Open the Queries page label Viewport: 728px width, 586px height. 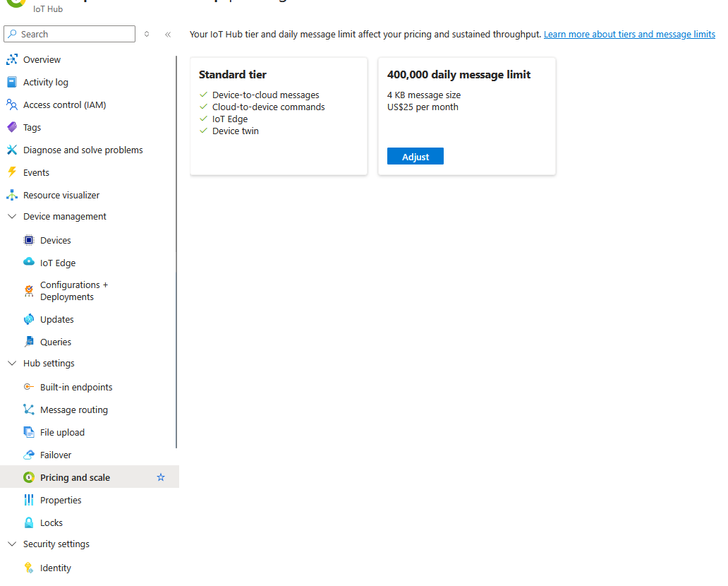point(56,342)
